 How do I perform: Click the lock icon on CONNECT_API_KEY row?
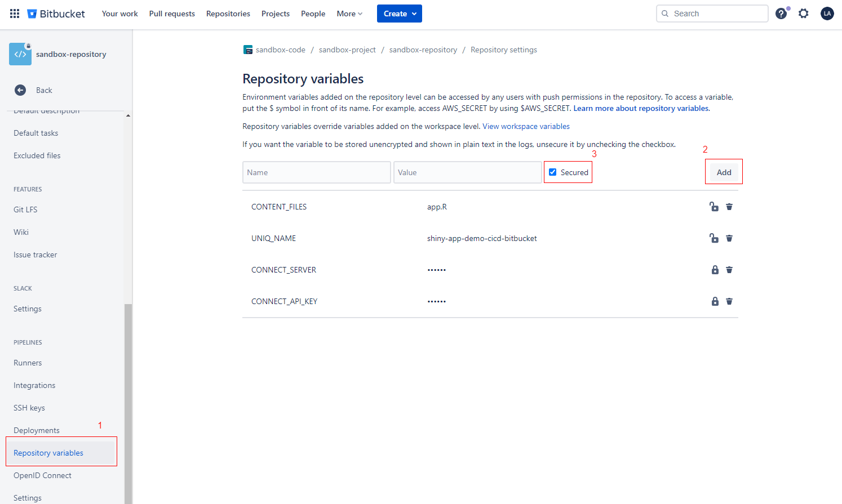tap(715, 301)
